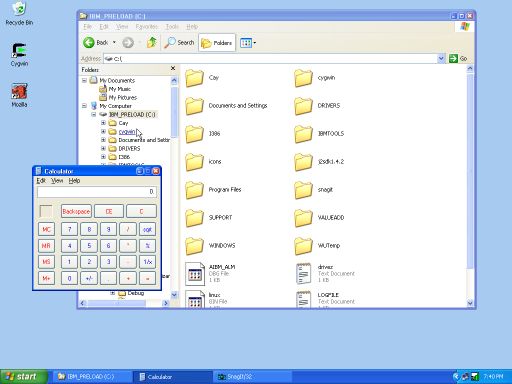512x384 pixels.
Task: Select the Mozilla desktop shortcut
Action: (x=19, y=95)
